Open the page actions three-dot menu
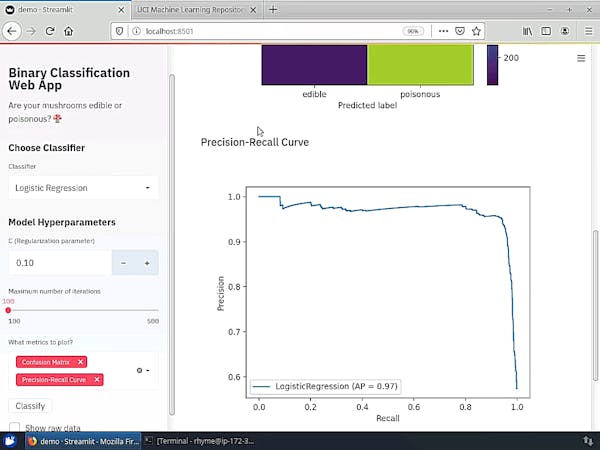 tap(443, 31)
